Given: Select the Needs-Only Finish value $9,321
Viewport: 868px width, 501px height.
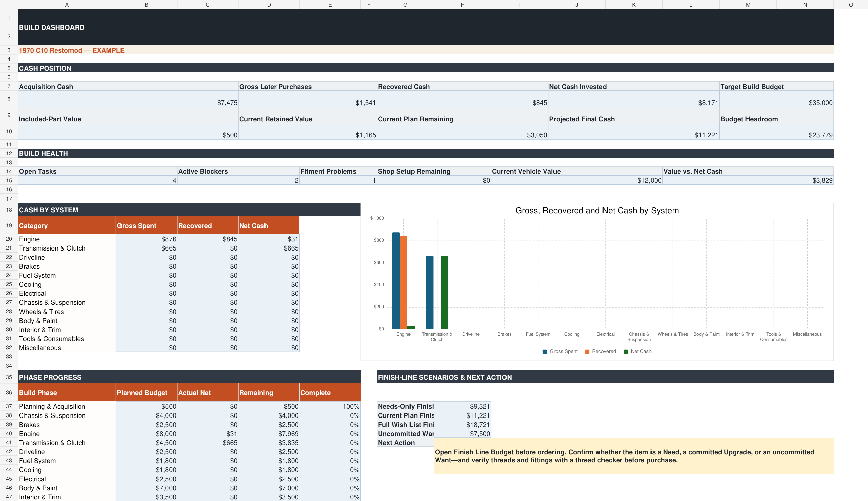Looking at the screenshot, I should click(x=463, y=406).
